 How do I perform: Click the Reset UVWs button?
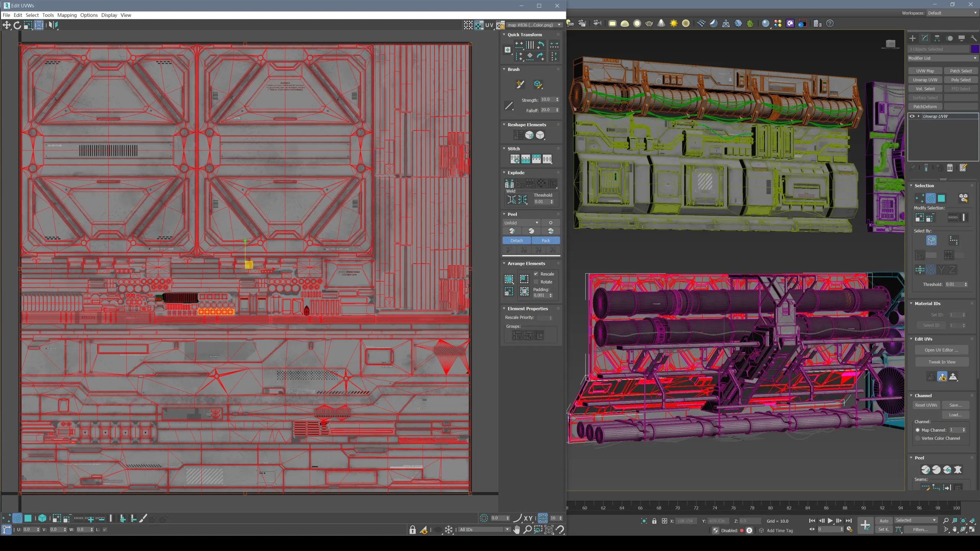926,405
